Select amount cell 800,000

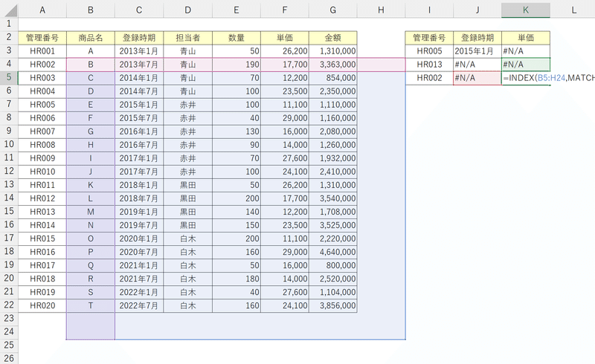(x=332, y=265)
